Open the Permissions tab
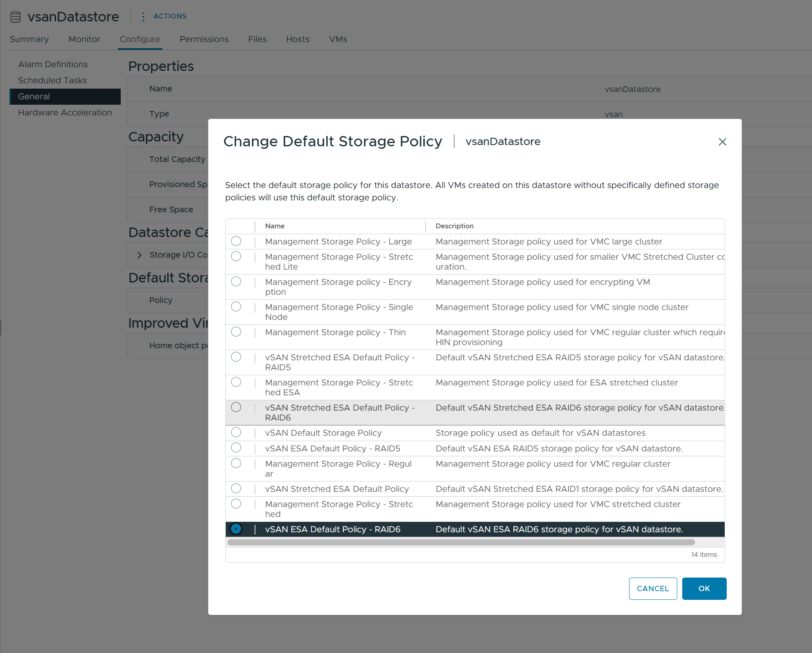The image size is (812, 653). (204, 39)
